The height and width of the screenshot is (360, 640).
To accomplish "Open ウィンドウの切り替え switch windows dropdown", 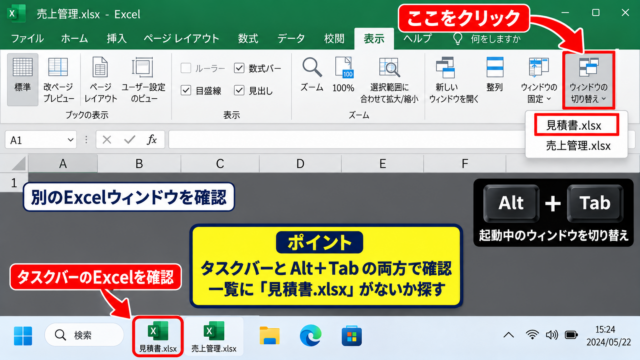I will pos(588,80).
